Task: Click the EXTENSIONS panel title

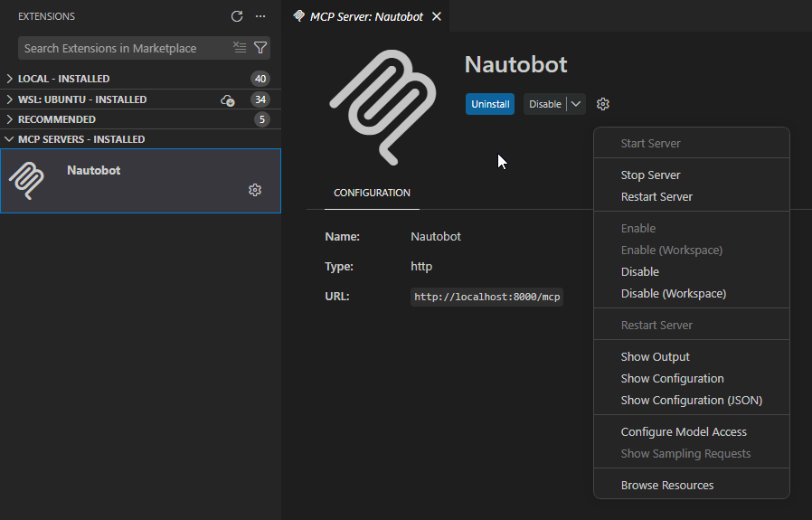Action: point(47,16)
